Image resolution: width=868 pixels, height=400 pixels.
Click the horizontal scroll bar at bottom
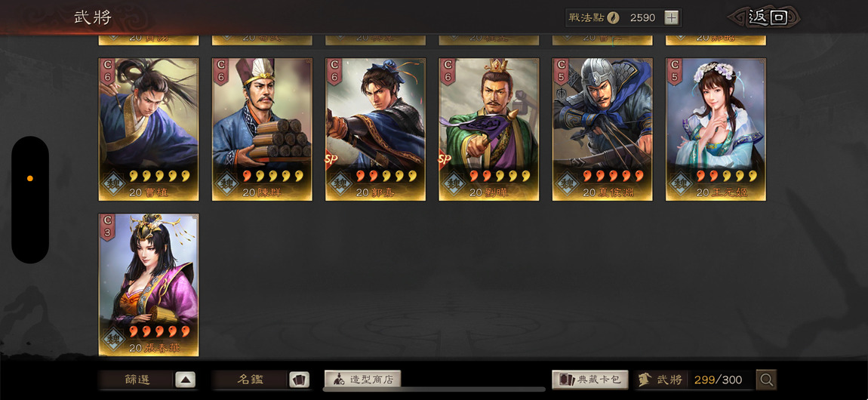[x=433, y=389]
